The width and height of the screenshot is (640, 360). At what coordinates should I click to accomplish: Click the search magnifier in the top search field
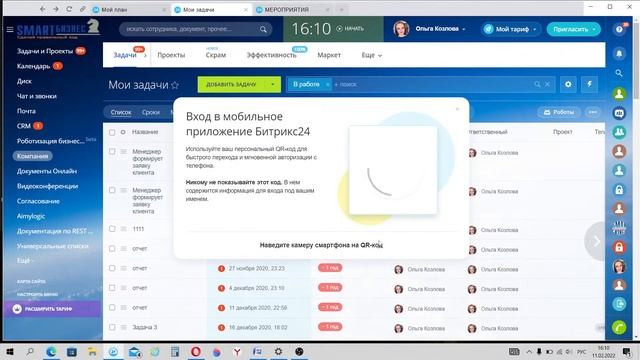[x=263, y=29]
